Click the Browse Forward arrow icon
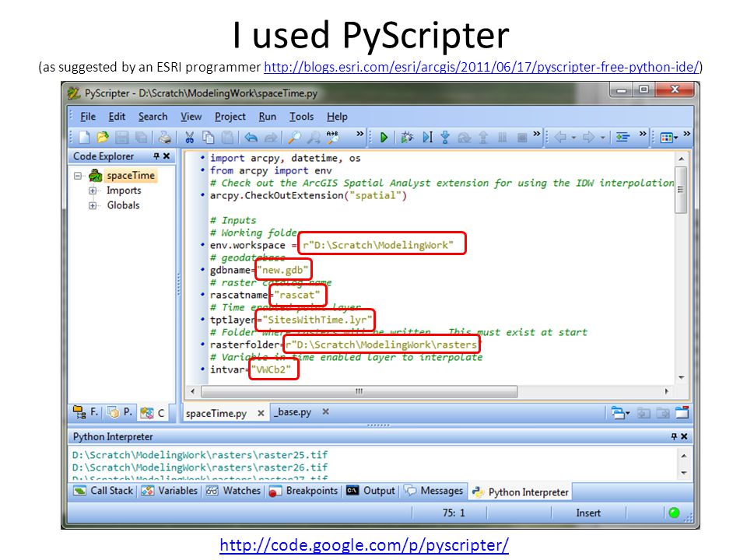 click(x=589, y=137)
